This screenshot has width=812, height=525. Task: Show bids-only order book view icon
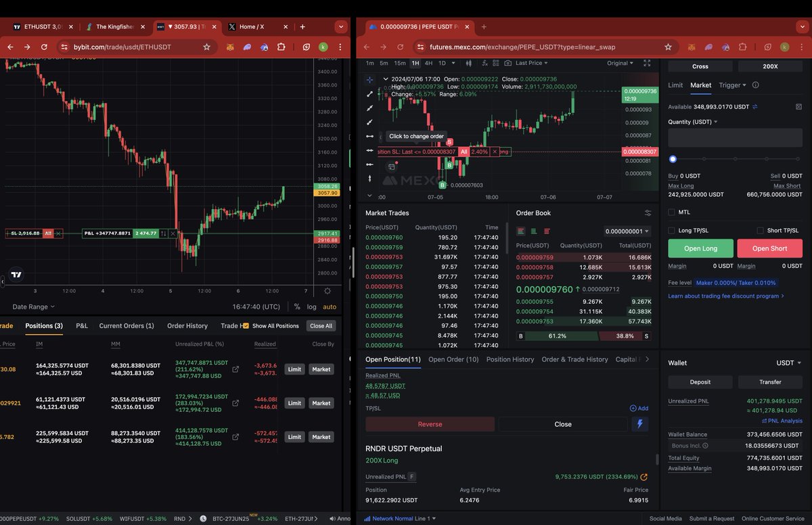coord(534,231)
